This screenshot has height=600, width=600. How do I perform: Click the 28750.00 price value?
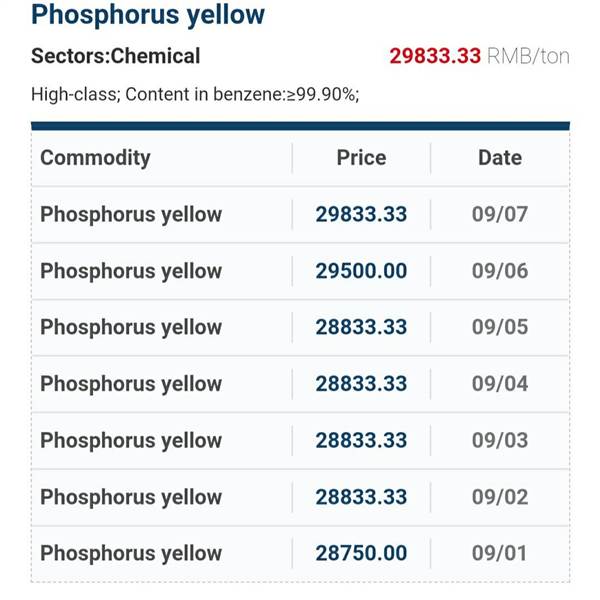click(361, 553)
